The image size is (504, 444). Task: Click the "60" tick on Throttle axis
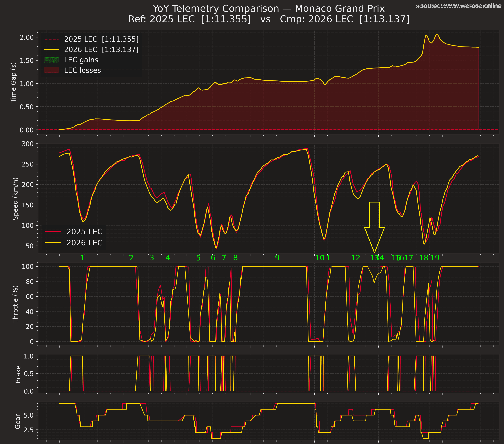coord(30,296)
